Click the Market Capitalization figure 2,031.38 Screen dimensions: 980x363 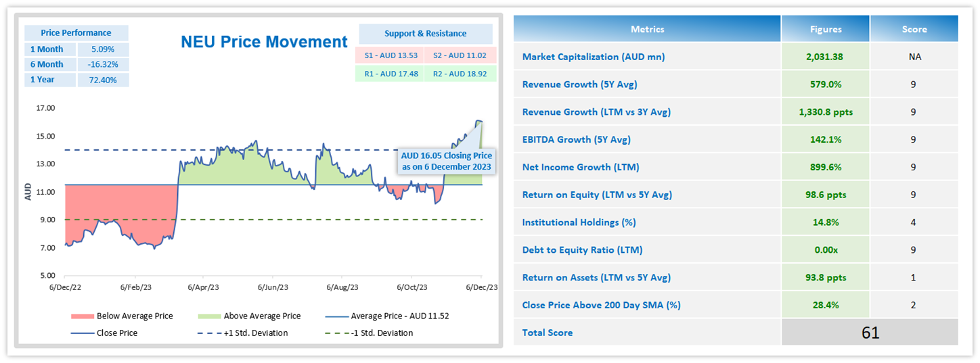click(826, 57)
